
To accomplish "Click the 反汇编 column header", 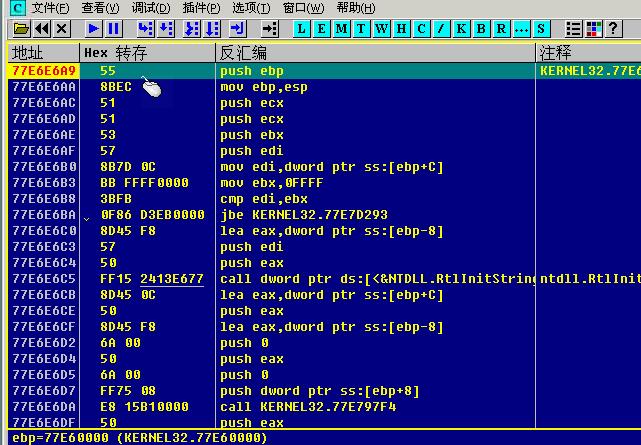I will point(375,53).
